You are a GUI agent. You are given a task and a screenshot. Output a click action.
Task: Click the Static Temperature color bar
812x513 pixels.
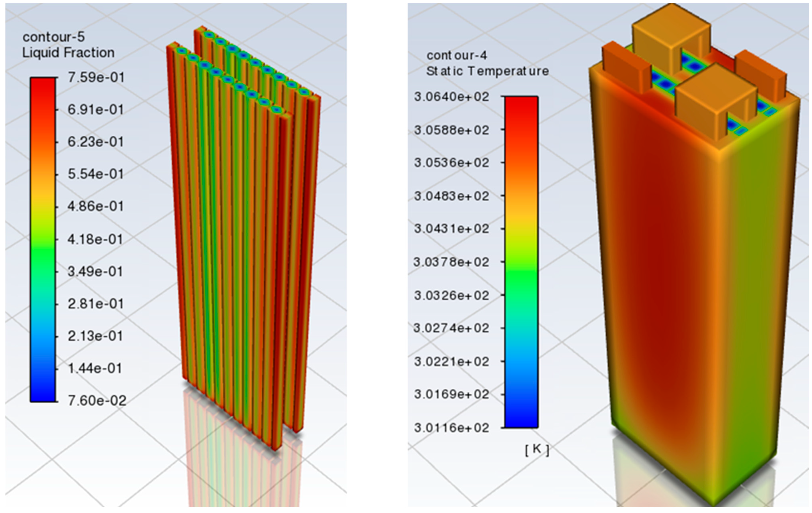click(521, 262)
